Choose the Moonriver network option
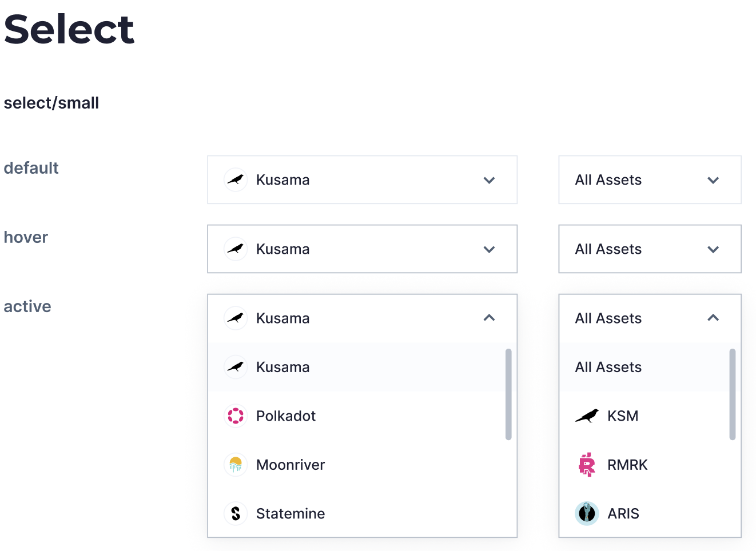This screenshot has height=551, width=756. [291, 465]
